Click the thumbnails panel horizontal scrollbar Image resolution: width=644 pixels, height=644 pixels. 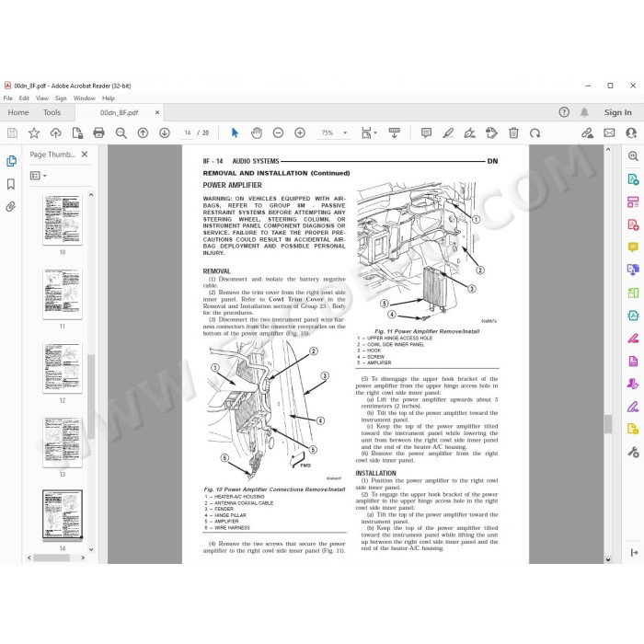pos(52,558)
